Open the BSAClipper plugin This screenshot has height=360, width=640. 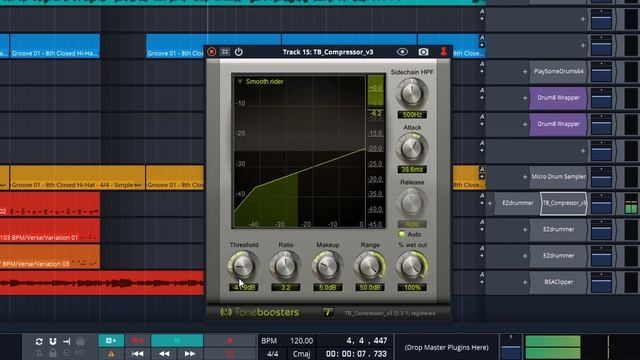click(558, 282)
